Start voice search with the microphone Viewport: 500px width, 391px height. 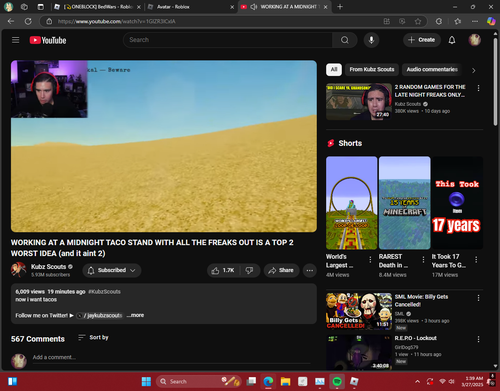pos(371,40)
